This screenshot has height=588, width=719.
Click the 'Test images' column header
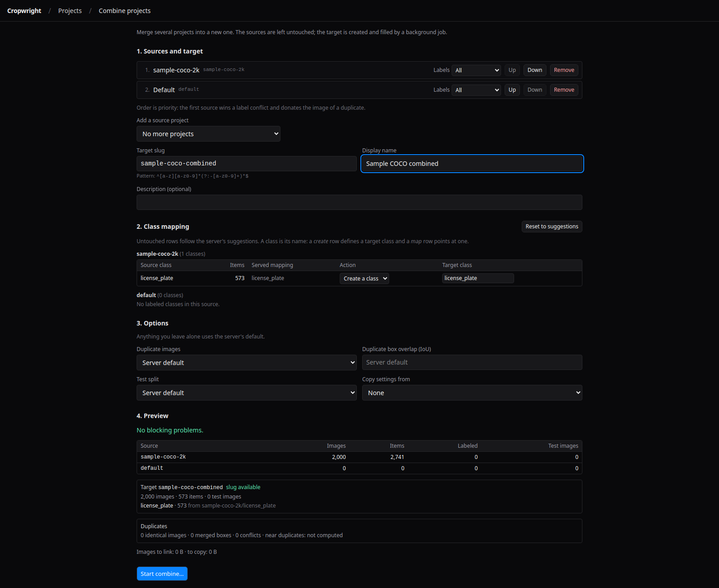pos(563,446)
